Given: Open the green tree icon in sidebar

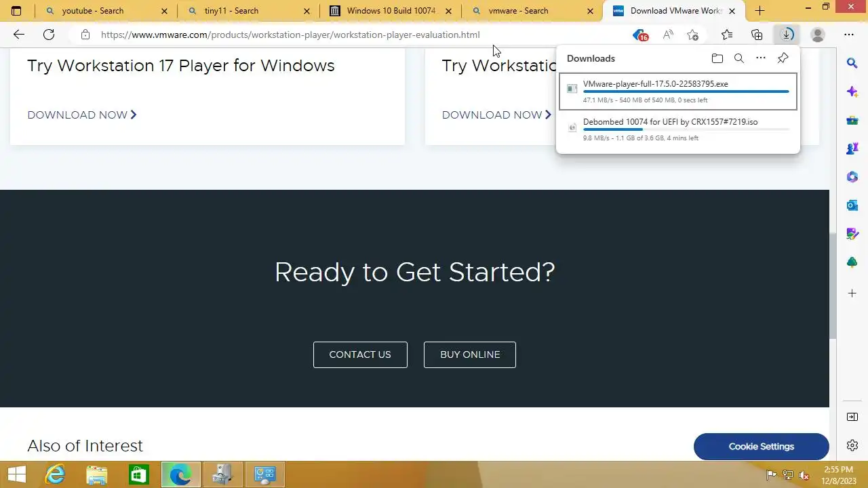Looking at the screenshot, I should pos(852,262).
